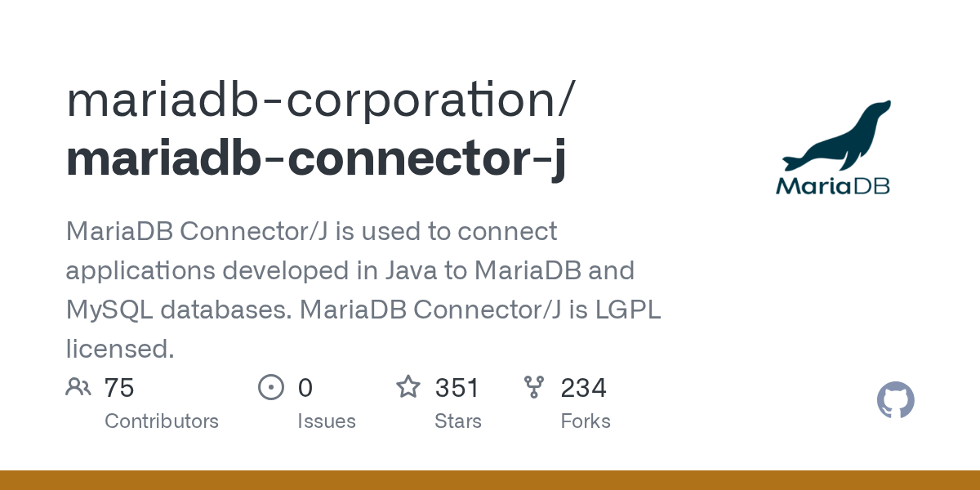980x490 pixels.
Task: Click the 234 forks count
Action: (583, 387)
